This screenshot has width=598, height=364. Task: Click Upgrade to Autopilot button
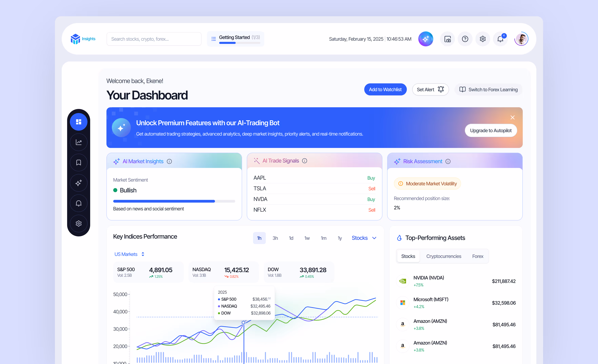[491, 130]
